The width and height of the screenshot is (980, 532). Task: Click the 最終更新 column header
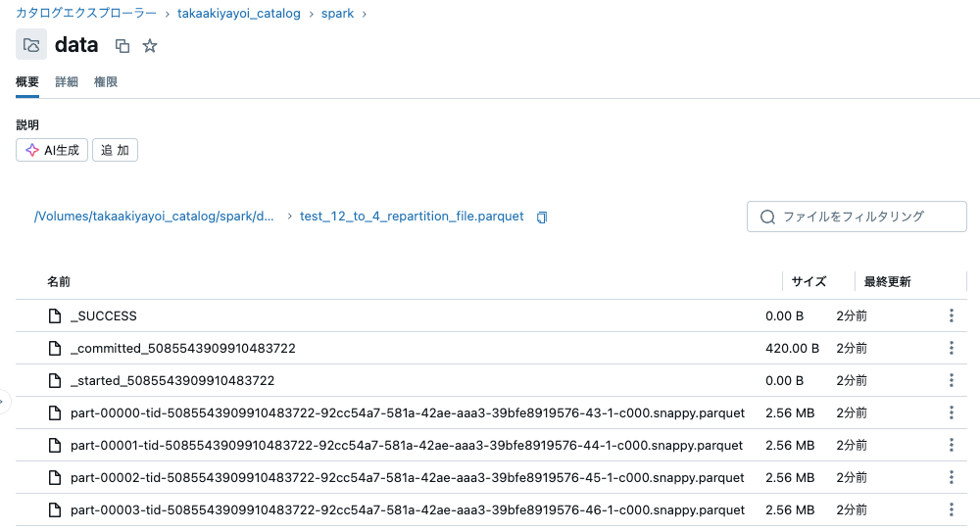coord(888,282)
